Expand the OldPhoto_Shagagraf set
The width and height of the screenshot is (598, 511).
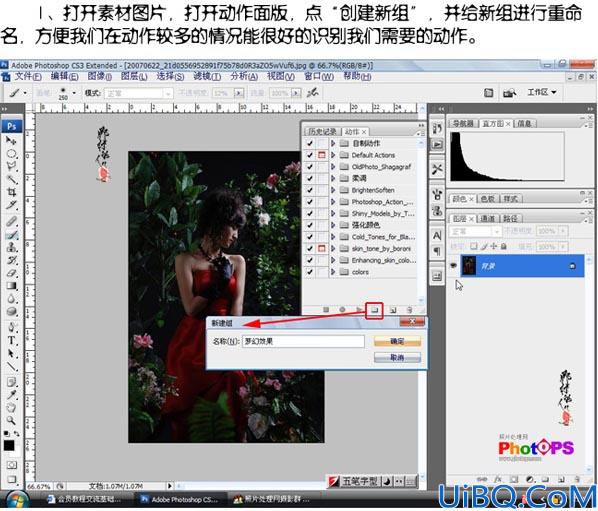pos(333,167)
